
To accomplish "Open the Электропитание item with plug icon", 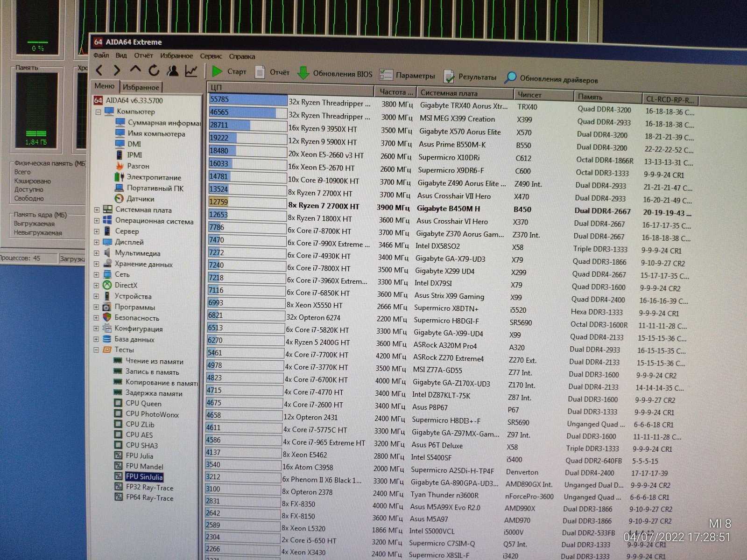I will (x=148, y=177).
